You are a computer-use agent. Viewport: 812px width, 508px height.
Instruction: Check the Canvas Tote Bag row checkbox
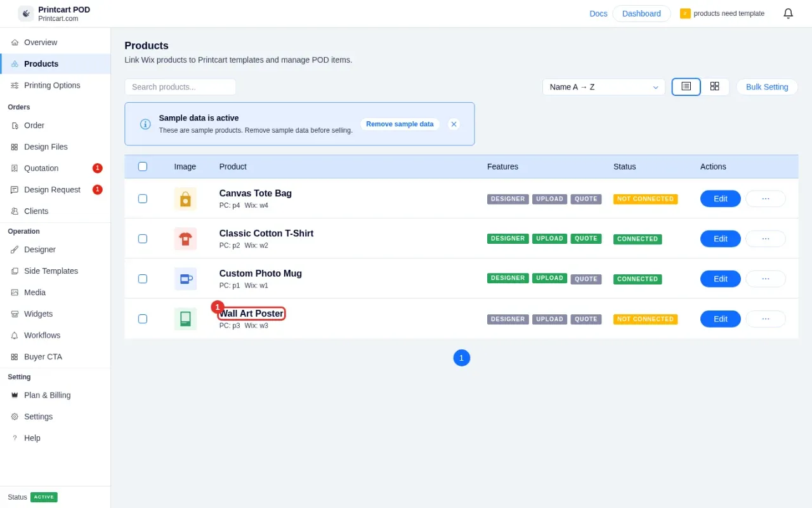(143, 199)
